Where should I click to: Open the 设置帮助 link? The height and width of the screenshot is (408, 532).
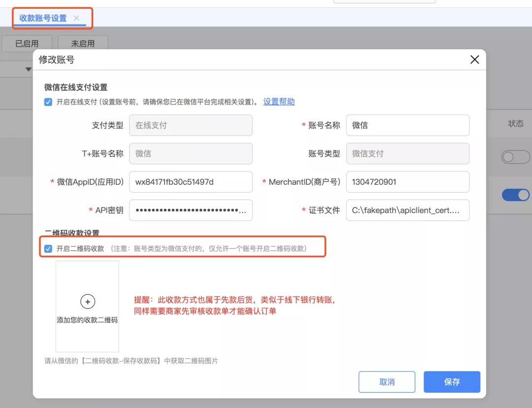(x=279, y=102)
